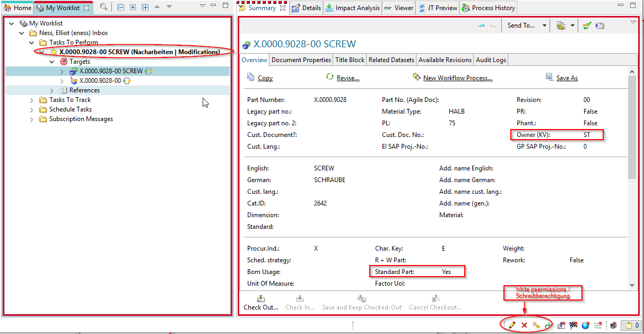Click the gold keys access icon
644x334 pixels.
(x=536, y=325)
